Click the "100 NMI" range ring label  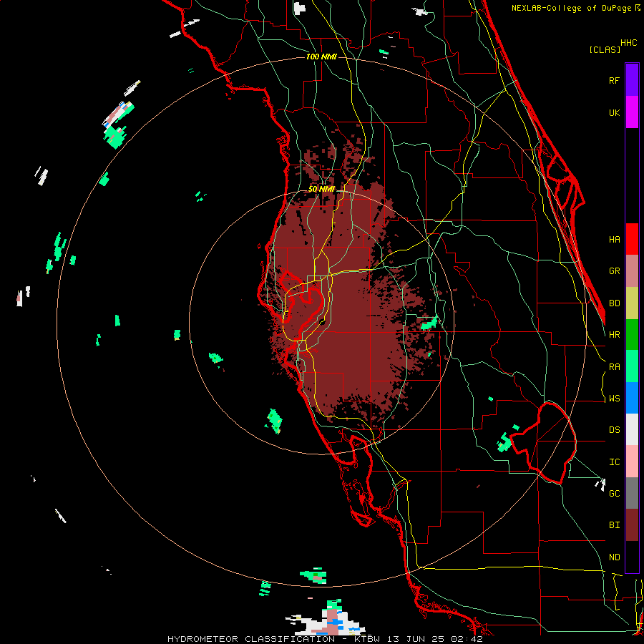click(321, 57)
